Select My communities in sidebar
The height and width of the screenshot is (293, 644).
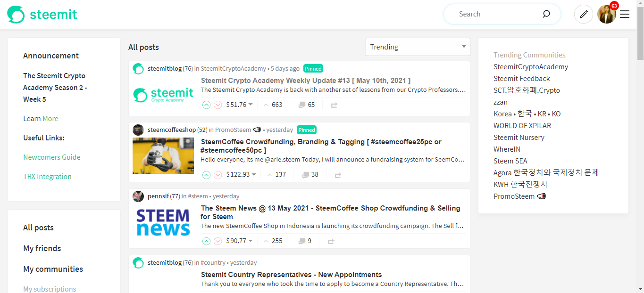coord(53,269)
